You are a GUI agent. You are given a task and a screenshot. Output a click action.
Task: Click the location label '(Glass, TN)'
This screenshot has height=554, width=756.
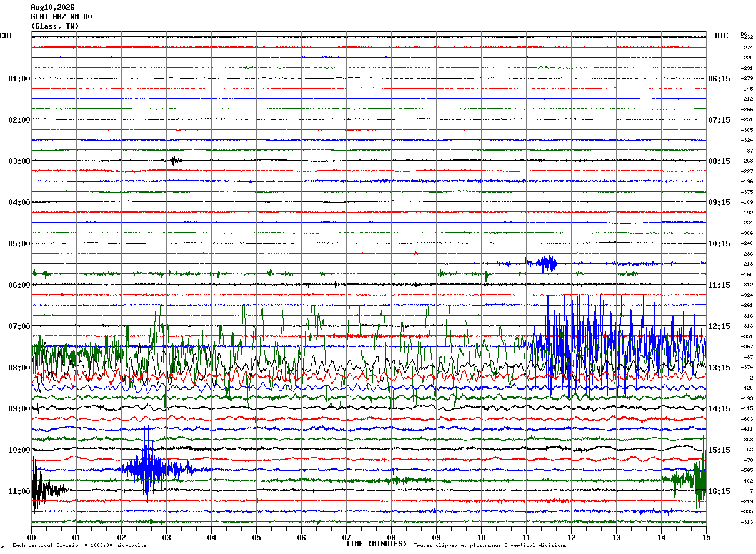point(55,26)
